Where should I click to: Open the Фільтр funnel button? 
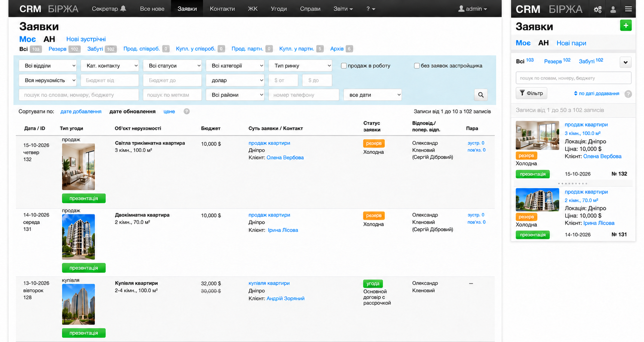531,93
